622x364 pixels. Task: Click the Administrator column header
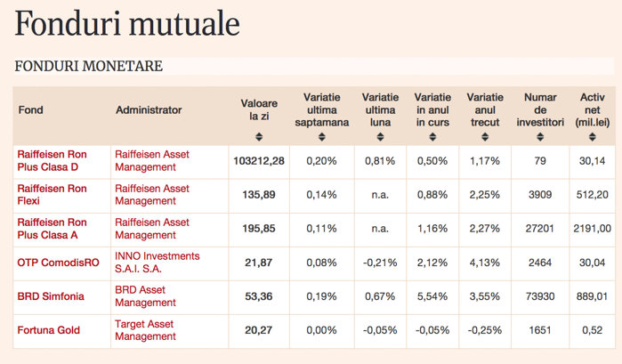click(x=149, y=110)
